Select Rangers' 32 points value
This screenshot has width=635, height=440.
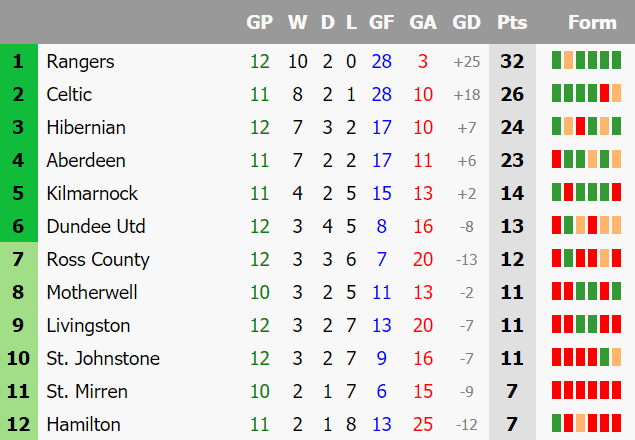pos(512,62)
